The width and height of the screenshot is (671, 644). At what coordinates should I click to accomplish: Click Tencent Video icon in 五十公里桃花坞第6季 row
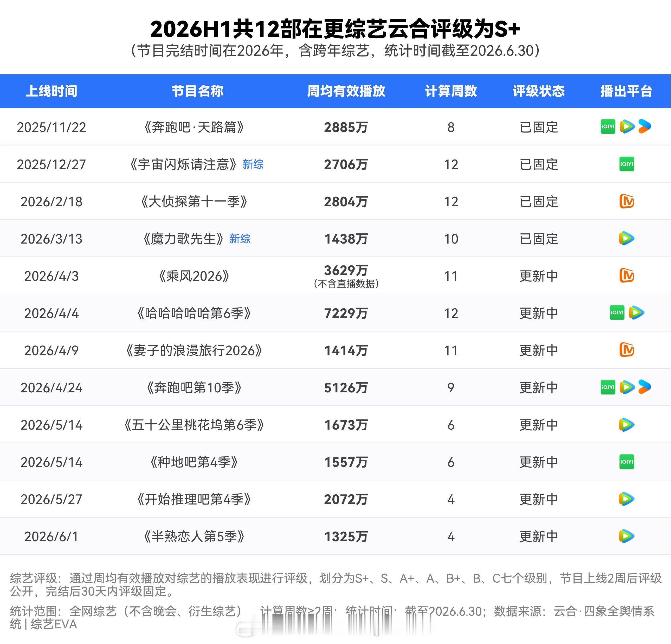(627, 425)
